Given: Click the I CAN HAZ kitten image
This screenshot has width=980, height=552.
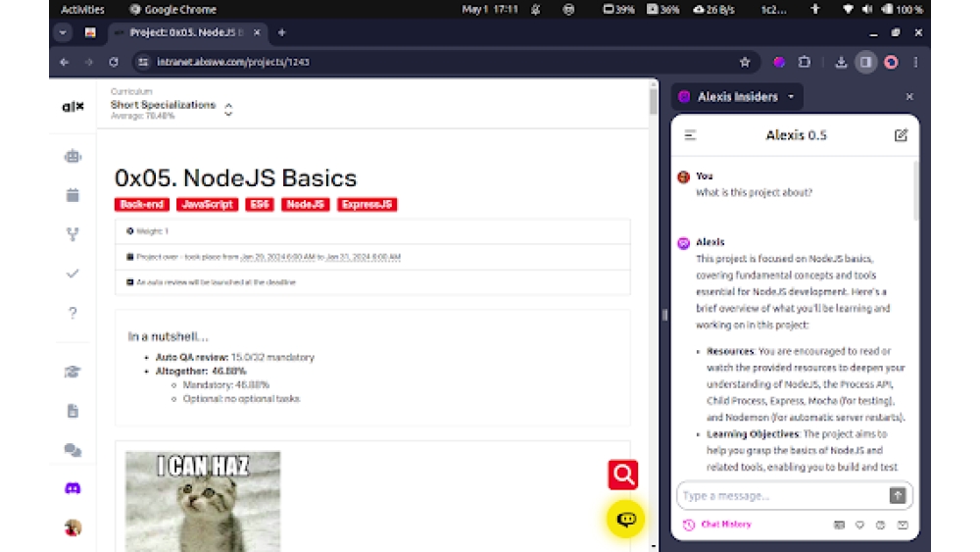Looking at the screenshot, I should [x=203, y=501].
